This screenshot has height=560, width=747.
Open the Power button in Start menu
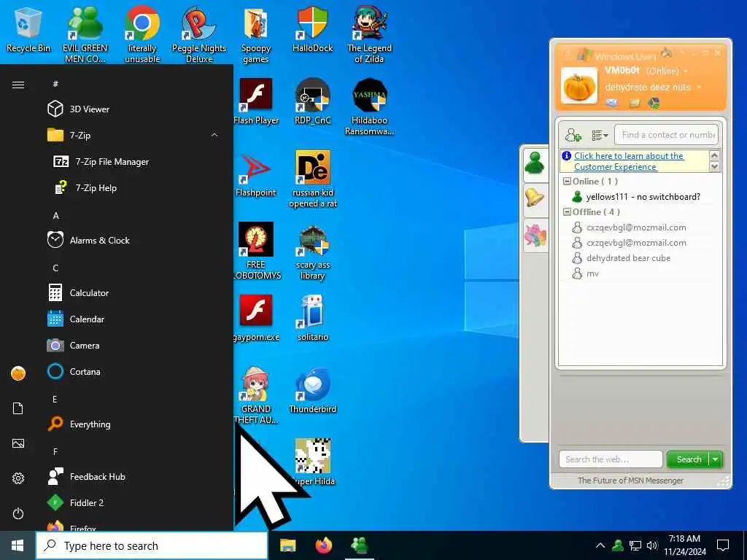[18, 513]
